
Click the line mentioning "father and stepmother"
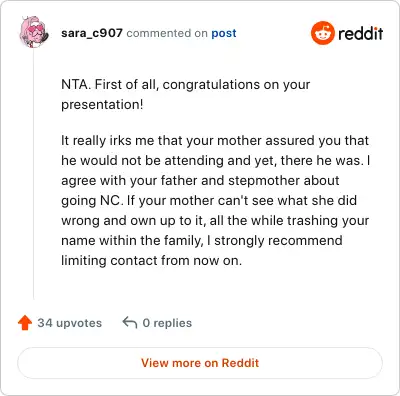pyautogui.click(x=200, y=181)
